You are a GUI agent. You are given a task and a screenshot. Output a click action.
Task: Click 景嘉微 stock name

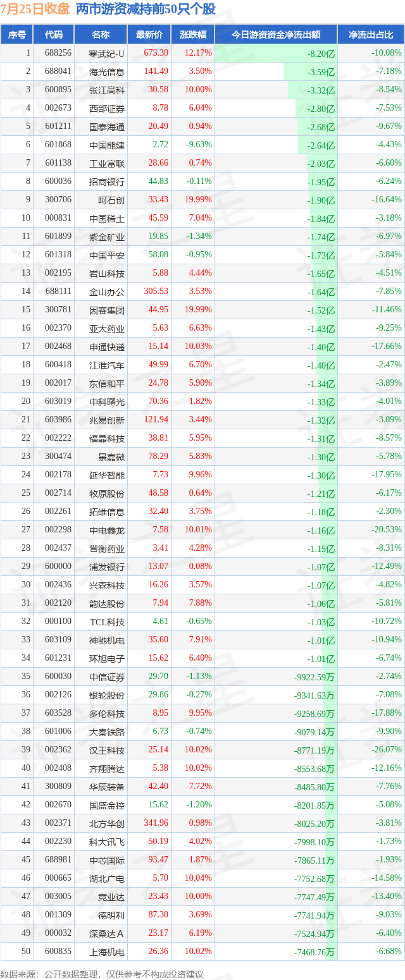(x=111, y=456)
